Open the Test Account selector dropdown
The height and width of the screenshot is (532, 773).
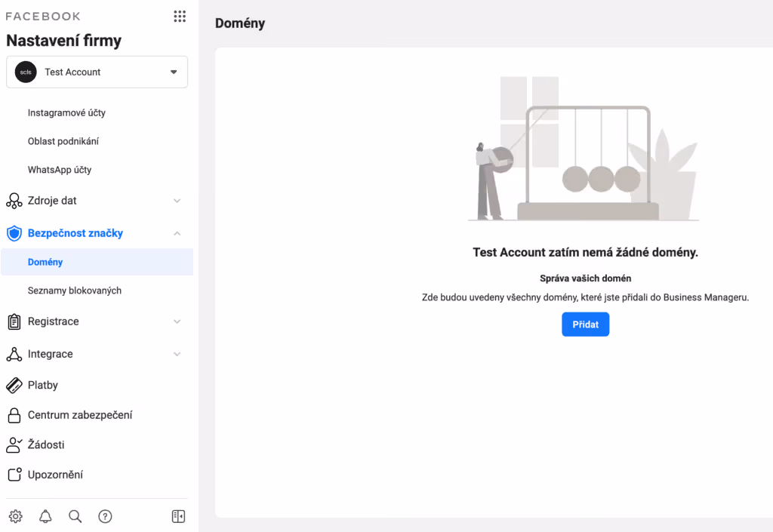tap(97, 72)
